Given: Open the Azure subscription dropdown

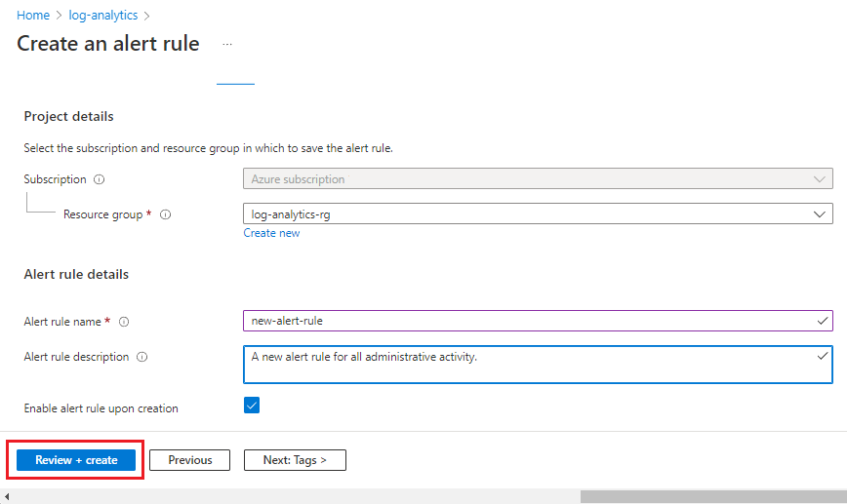Looking at the screenshot, I should 538,178.
